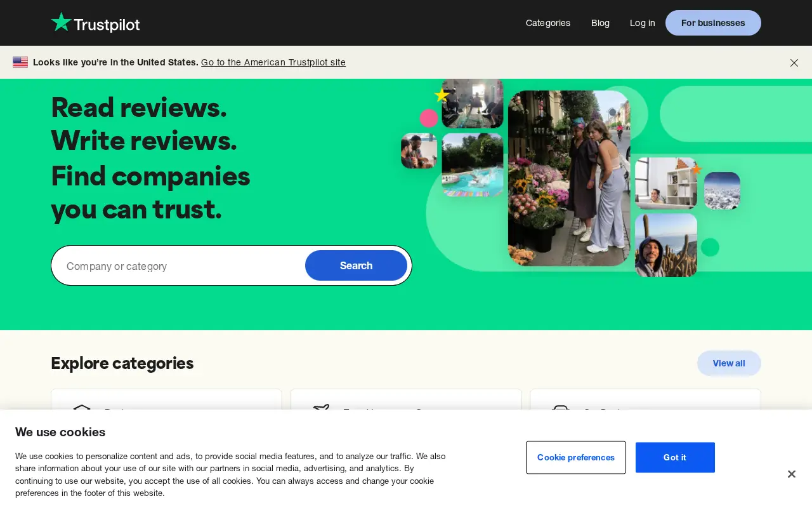Image resolution: width=812 pixels, height=508 pixels.
Task: Click the flower shop photo
Action: [x=569, y=178]
